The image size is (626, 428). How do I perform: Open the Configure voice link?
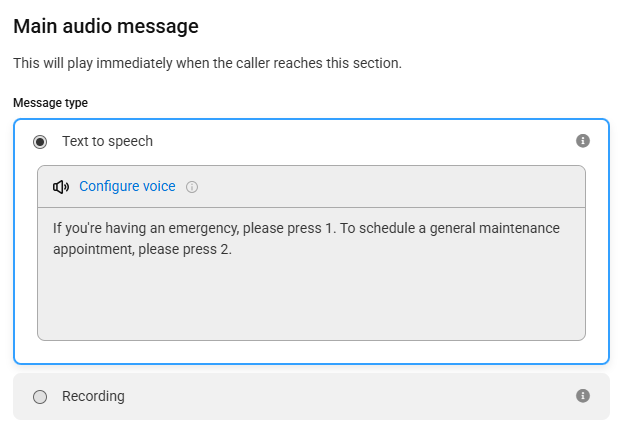(x=127, y=186)
